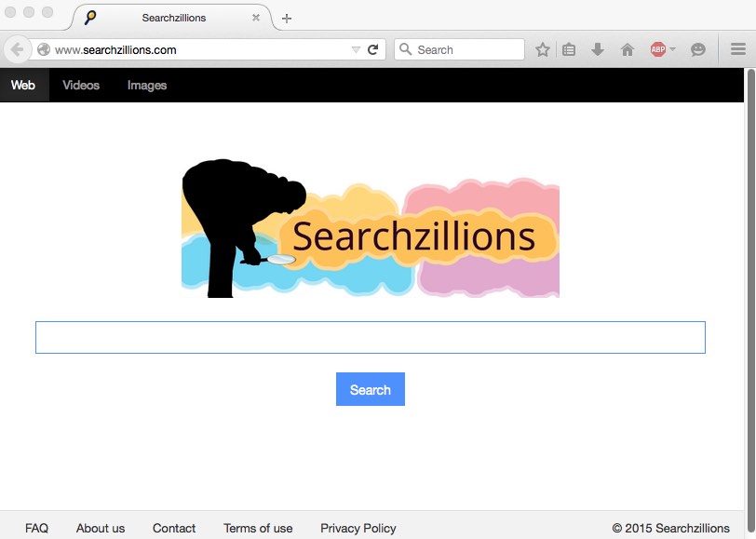Open the downloads arrow icon

tap(598, 50)
